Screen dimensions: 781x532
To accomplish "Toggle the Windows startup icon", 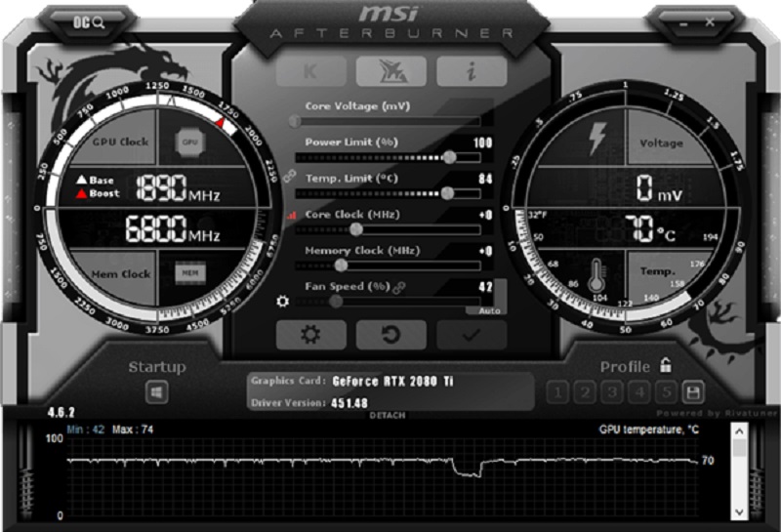I will (156, 392).
